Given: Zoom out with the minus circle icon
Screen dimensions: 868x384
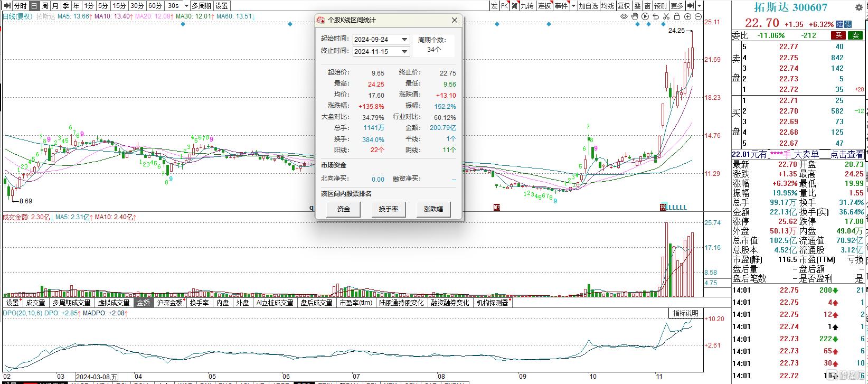Looking at the screenshot, I should point(698,16).
